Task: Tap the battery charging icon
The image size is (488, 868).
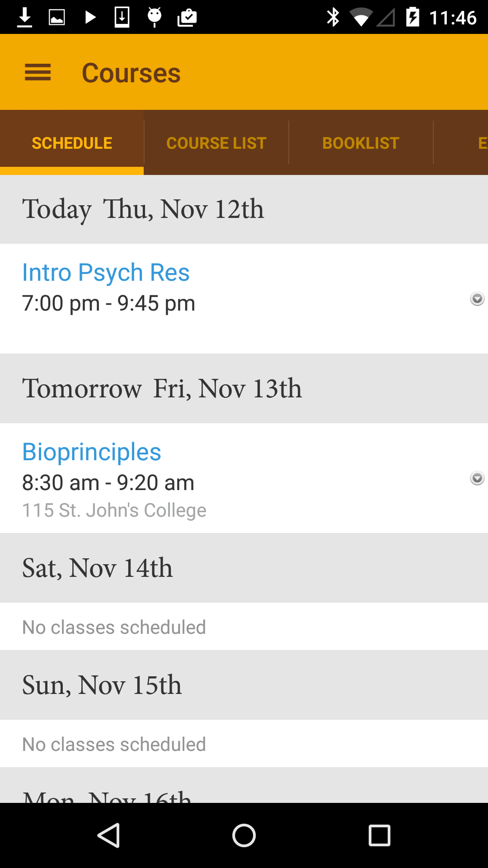Action: (x=412, y=17)
